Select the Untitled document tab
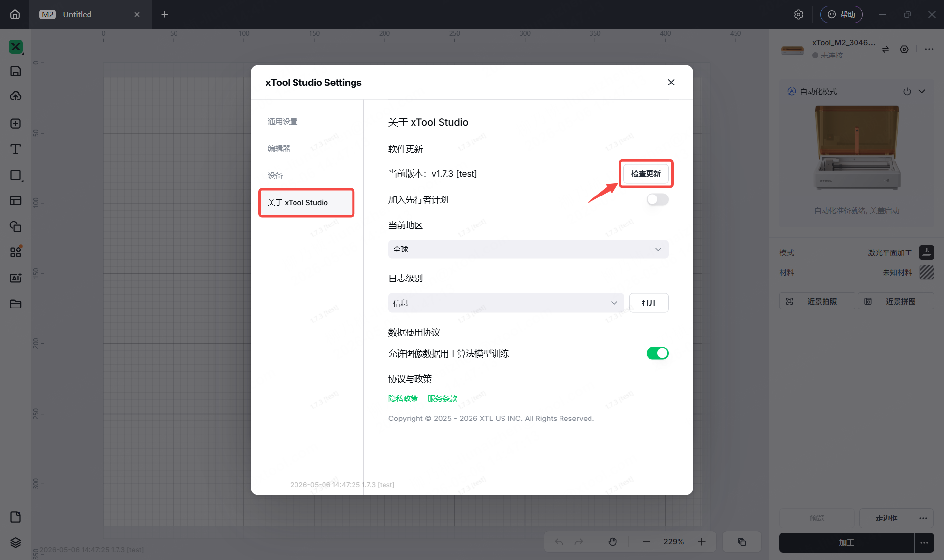Image resolution: width=944 pixels, height=560 pixels. click(x=90, y=14)
